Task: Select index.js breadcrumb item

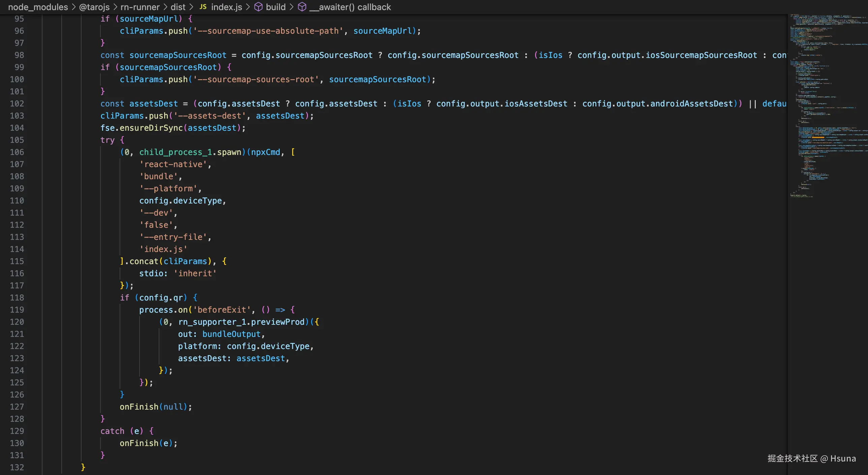Action: tap(226, 7)
